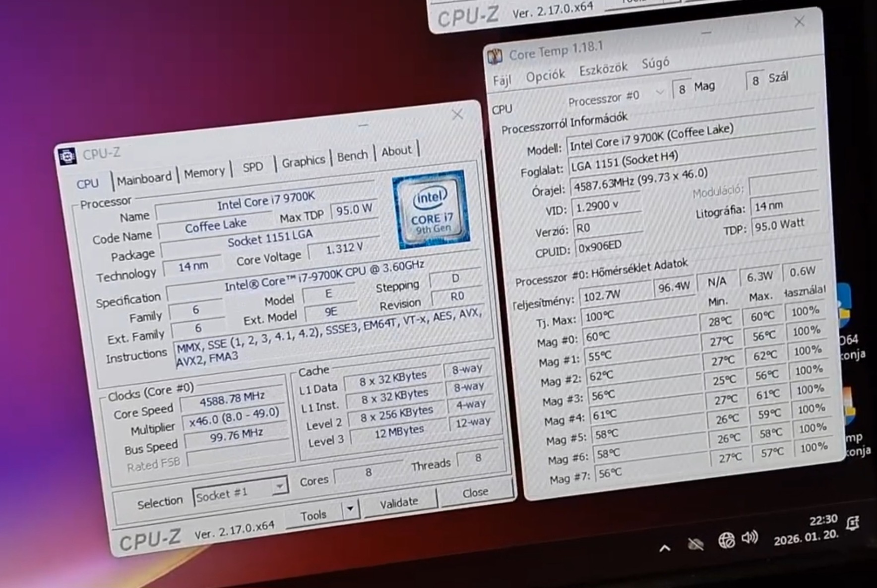Click the Core Voltage value "1.312 V"

344,248
